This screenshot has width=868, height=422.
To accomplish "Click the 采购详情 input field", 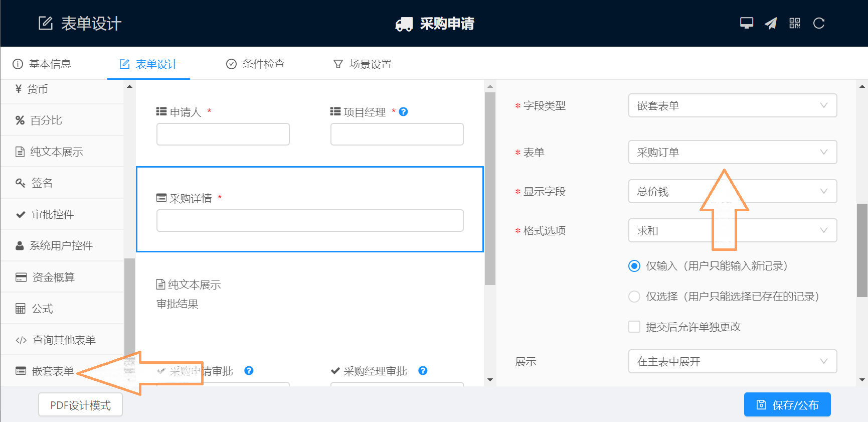I will pos(309,221).
